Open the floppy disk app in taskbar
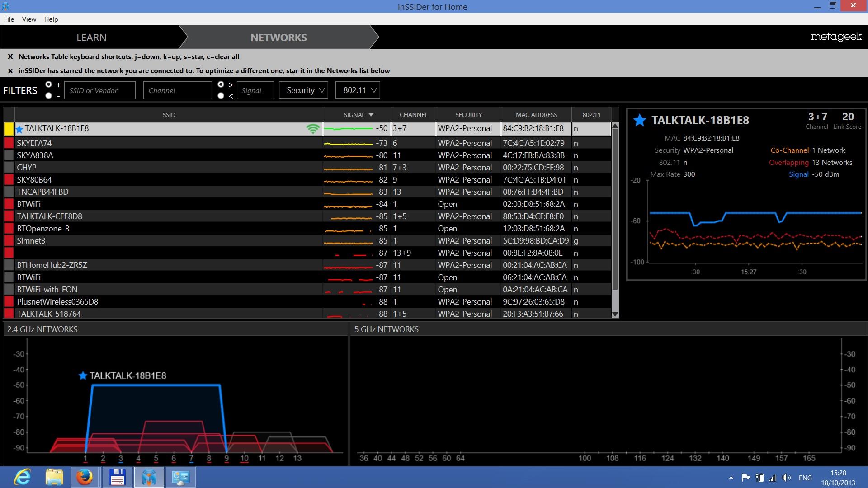 [x=117, y=477]
